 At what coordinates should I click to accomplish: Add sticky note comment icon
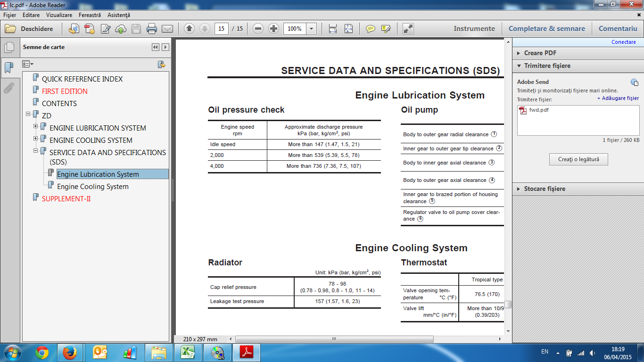(371, 29)
